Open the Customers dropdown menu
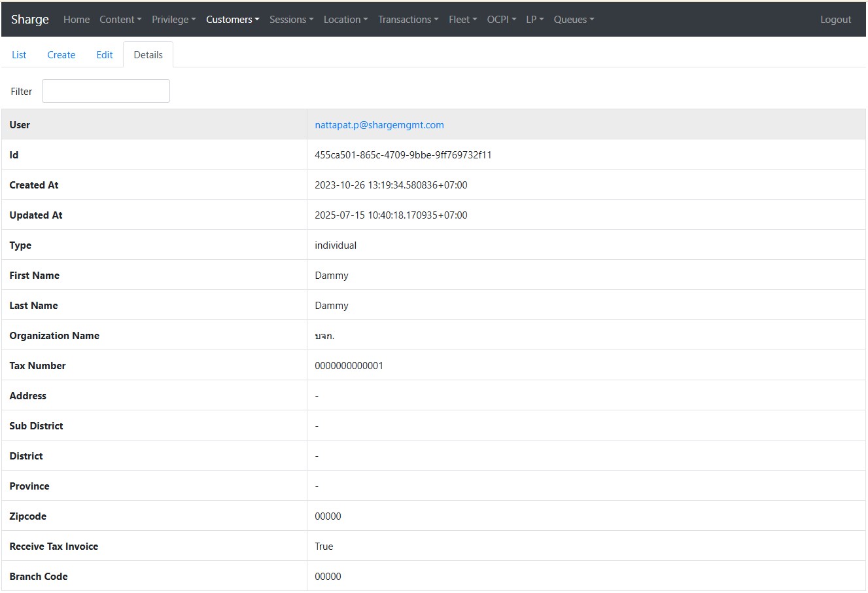This screenshot has width=868, height=593. tap(232, 20)
